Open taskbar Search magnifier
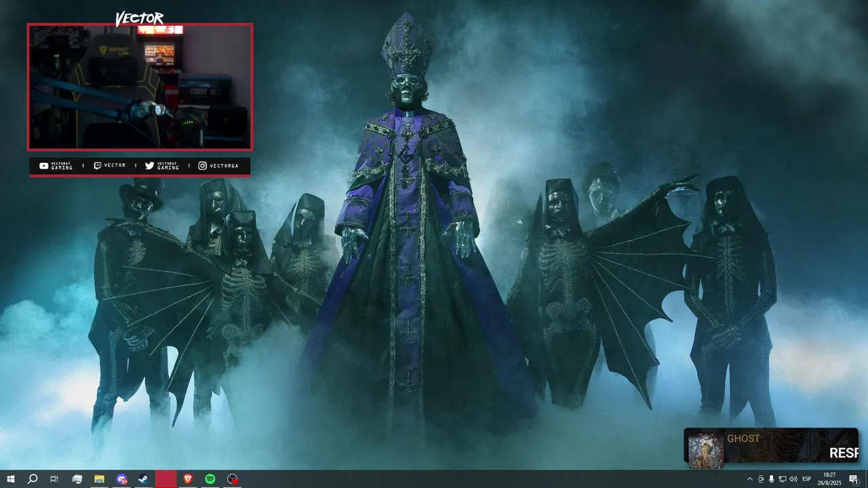The width and height of the screenshot is (868, 488). 33,479
